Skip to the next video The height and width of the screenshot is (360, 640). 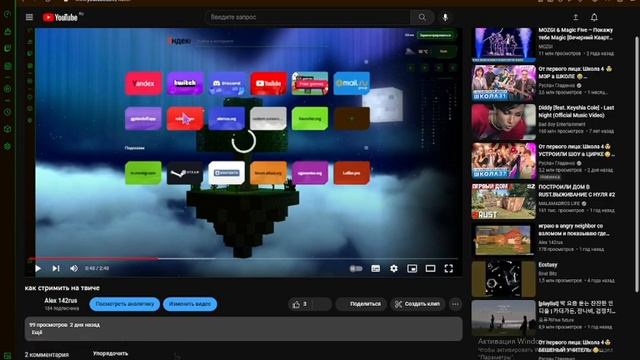tap(56, 269)
